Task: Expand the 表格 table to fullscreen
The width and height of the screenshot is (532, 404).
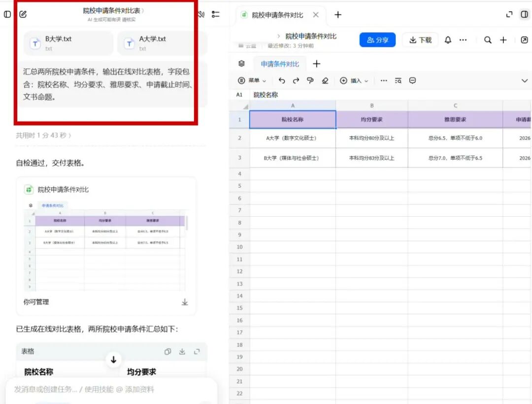Action: pyautogui.click(x=197, y=351)
